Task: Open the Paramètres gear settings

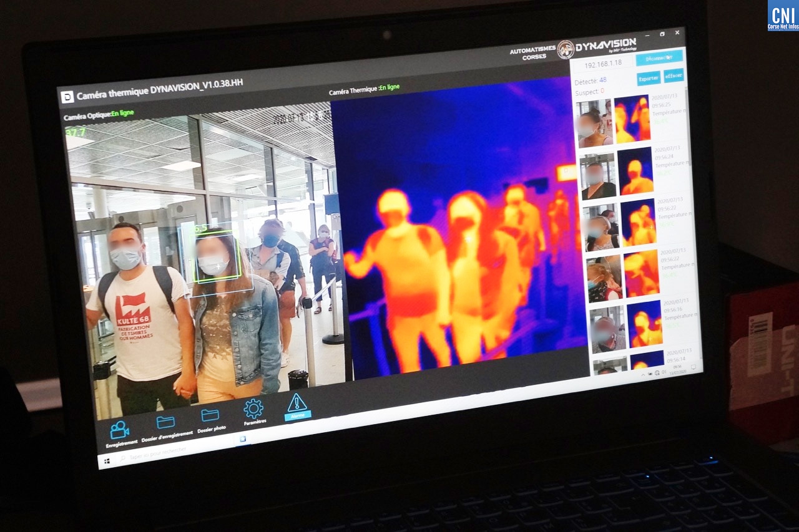Action: point(253,409)
